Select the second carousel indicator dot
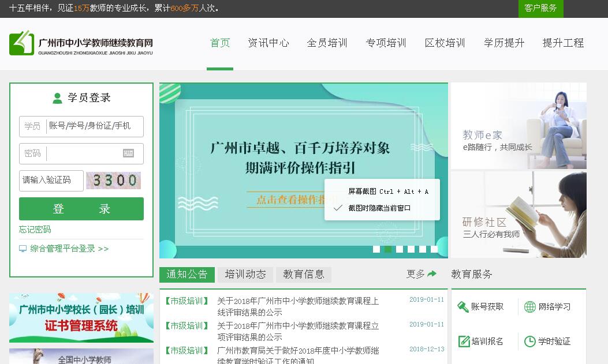Screen dimensions: 608x364 point(388,249)
